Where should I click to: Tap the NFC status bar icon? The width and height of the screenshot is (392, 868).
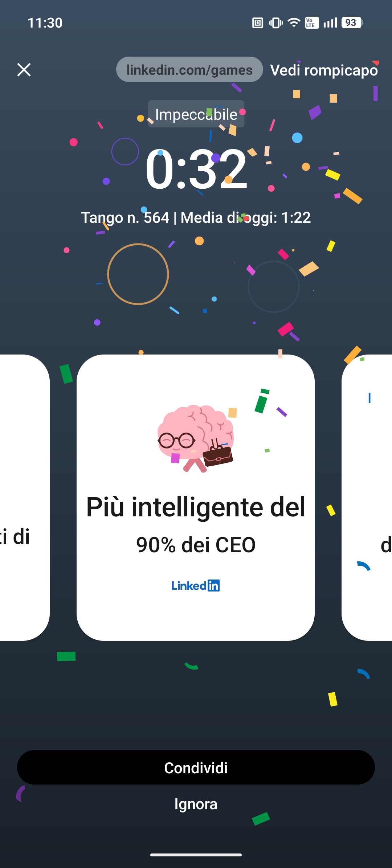pyautogui.click(x=258, y=23)
